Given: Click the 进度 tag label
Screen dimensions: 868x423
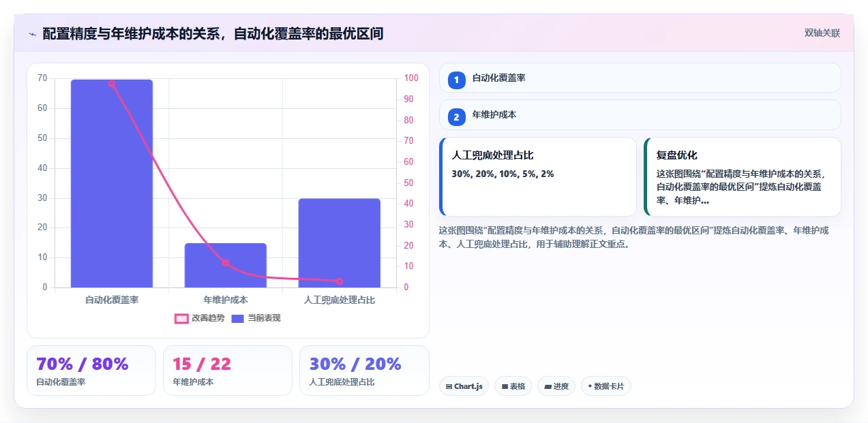Looking at the screenshot, I should point(561,386).
